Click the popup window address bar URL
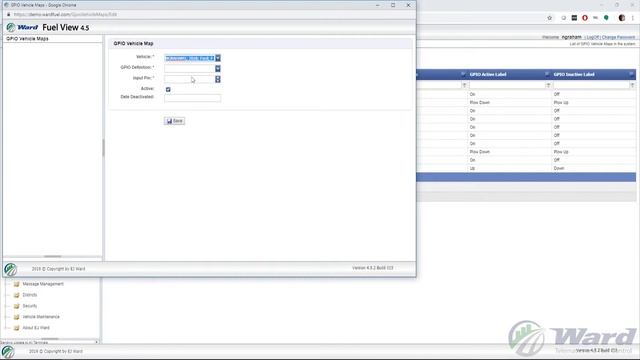Screen dimensions: 640x360 coord(65,14)
